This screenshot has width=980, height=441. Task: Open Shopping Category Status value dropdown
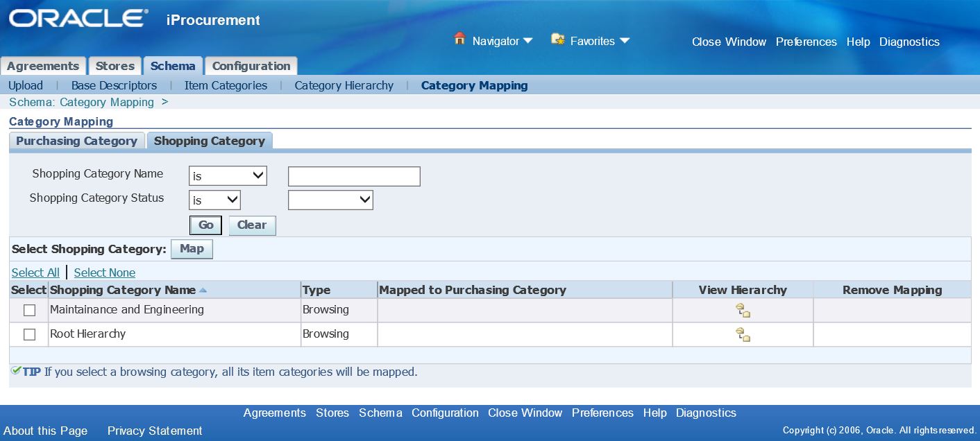[x=330, y=200]
